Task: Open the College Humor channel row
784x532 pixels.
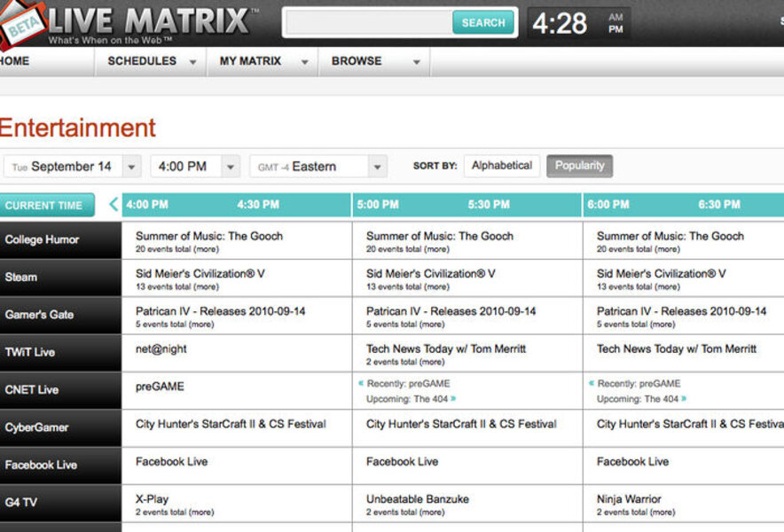Action: tap(43, 239)
